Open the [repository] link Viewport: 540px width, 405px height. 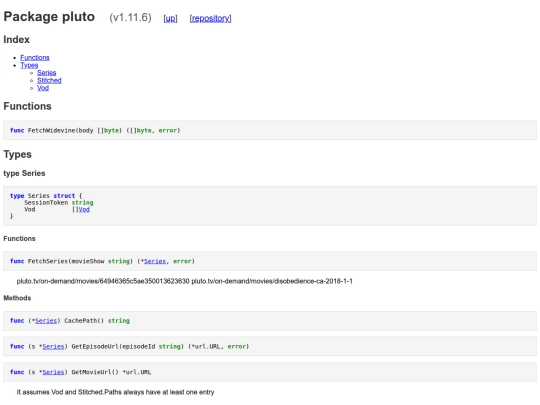coord(210,18)
